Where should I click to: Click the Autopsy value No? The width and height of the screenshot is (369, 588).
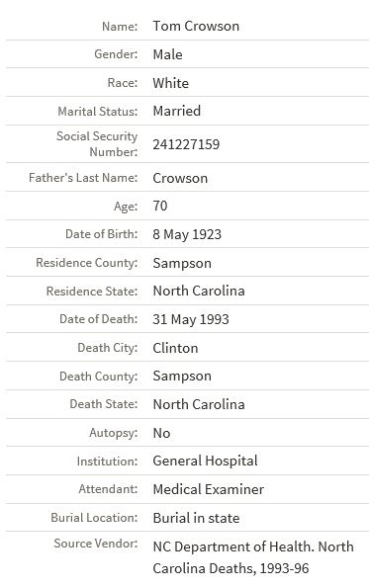(161, 433)
